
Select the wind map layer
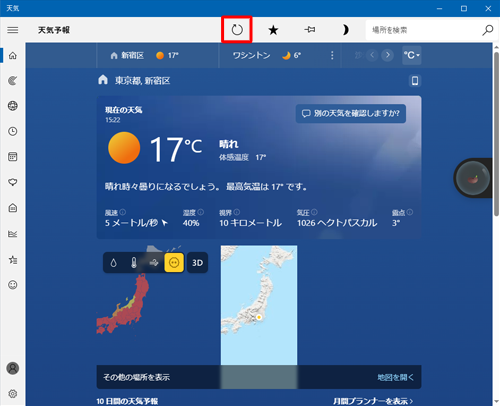tap(154, 263)
